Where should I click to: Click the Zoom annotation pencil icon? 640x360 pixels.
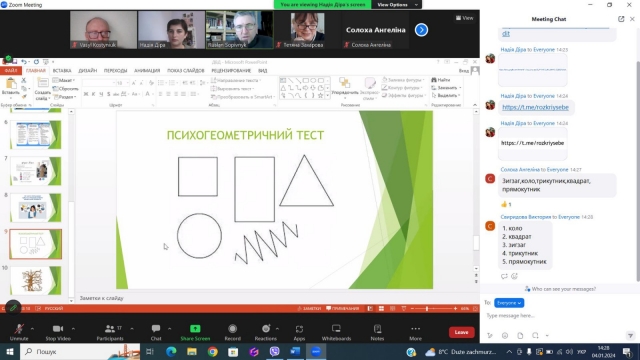[13, 308]
